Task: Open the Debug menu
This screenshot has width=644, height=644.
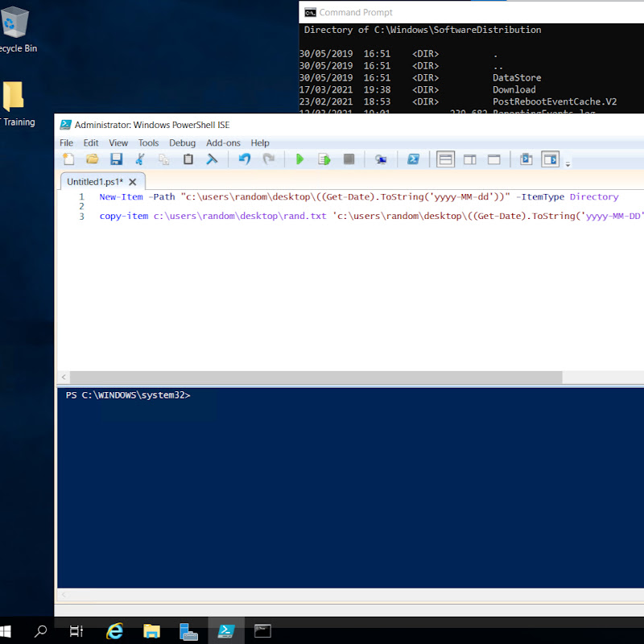Action: [183, 143]
